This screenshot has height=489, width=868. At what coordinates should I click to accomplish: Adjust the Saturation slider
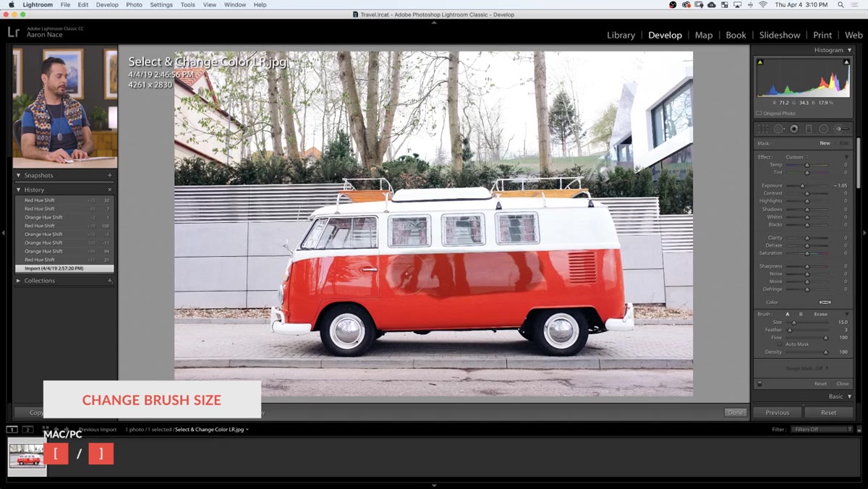click(807, 253)
